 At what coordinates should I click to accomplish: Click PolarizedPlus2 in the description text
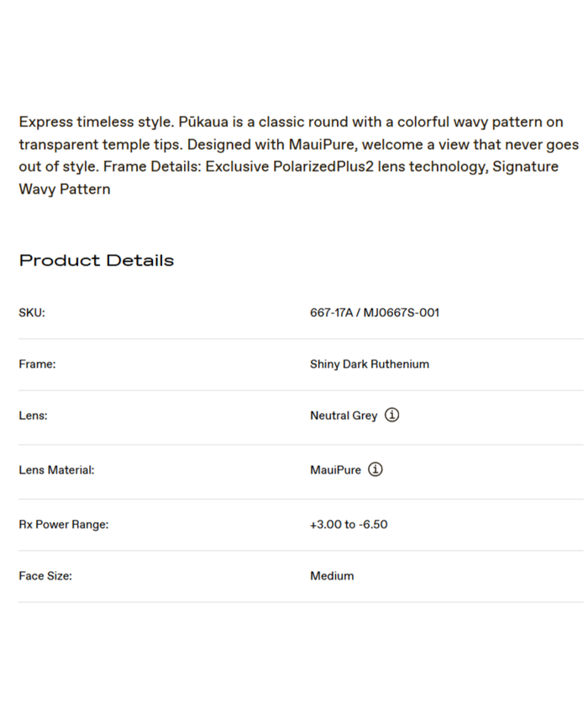[323, 166]
